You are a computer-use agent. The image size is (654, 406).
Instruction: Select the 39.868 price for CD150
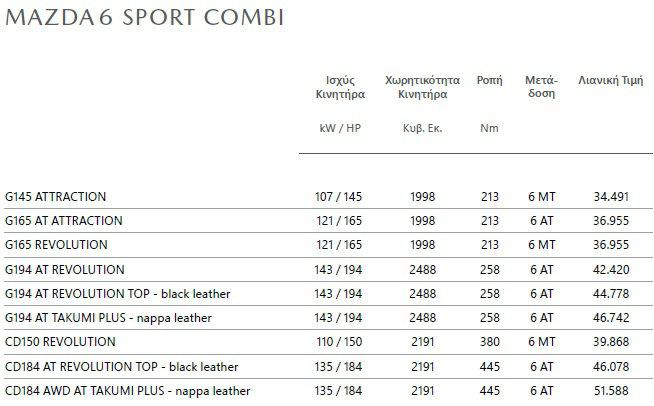point(611,342)
